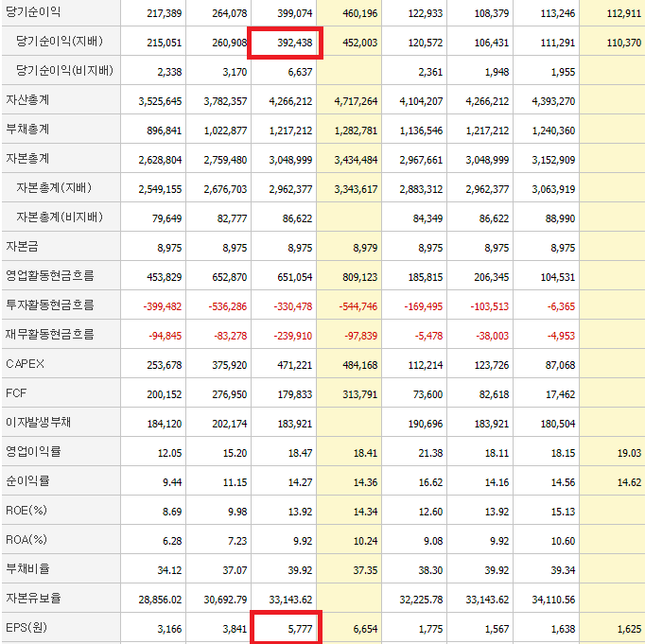Click the 19.03 operating margin value
Screen dimensions: 645x644
point(629,453)
